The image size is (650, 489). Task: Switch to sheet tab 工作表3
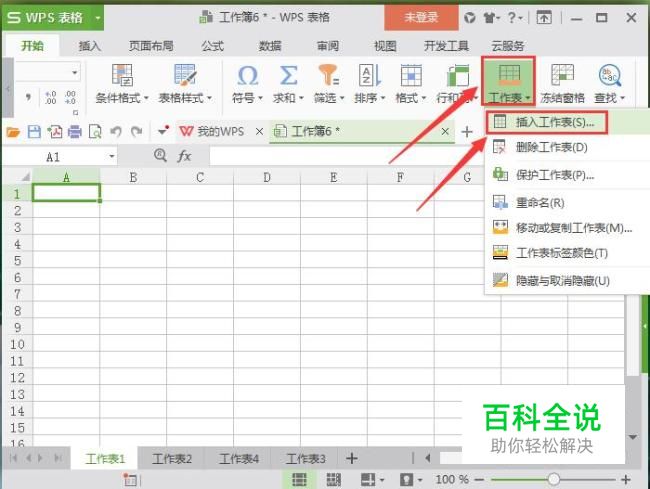306,459
